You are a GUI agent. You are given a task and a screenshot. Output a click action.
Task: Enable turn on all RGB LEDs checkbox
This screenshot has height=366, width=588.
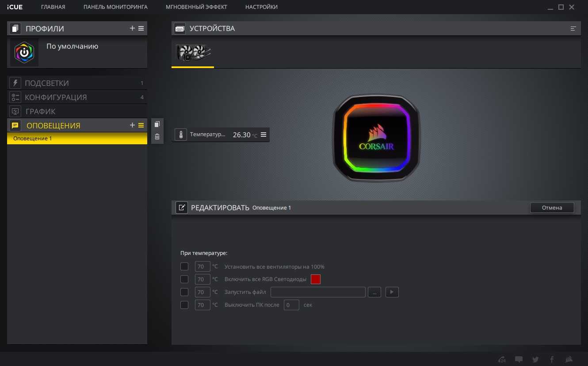click(184, 279)
